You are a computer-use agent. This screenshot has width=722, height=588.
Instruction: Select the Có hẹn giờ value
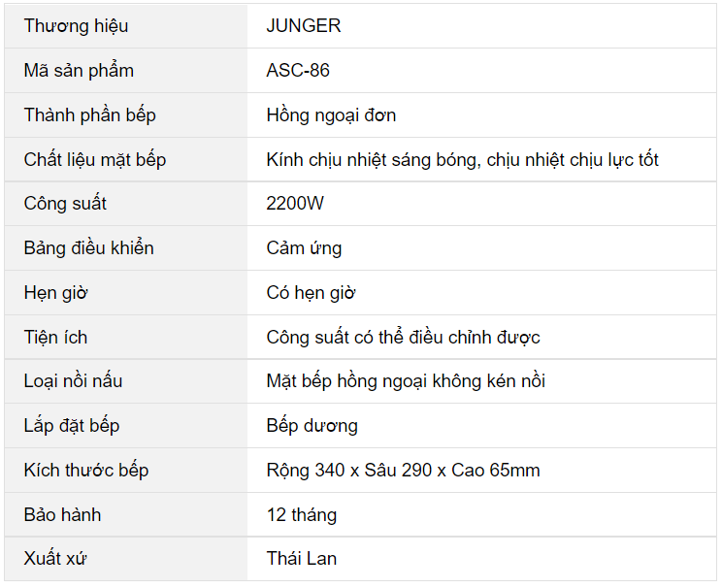pyautogui.click(x=311, y=293)
